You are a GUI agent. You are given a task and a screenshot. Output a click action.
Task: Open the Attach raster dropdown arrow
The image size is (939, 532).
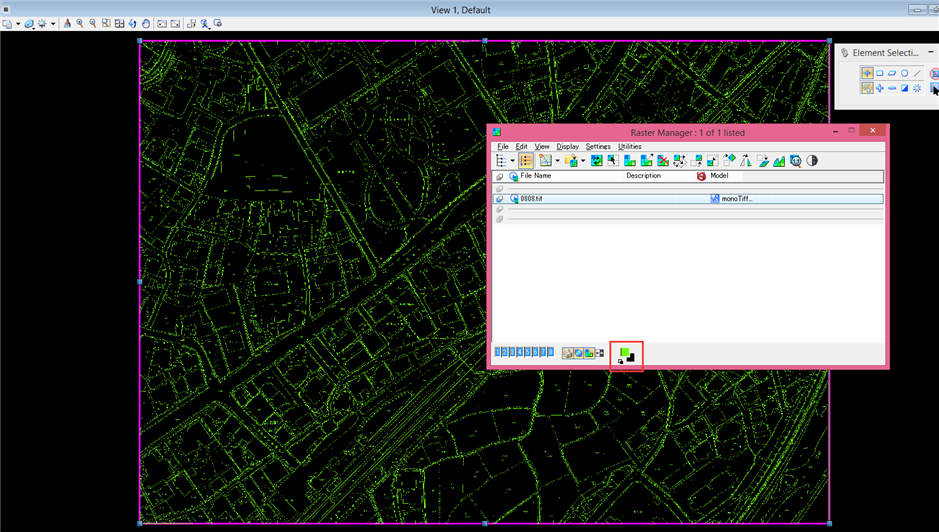[x=583, y=160]
